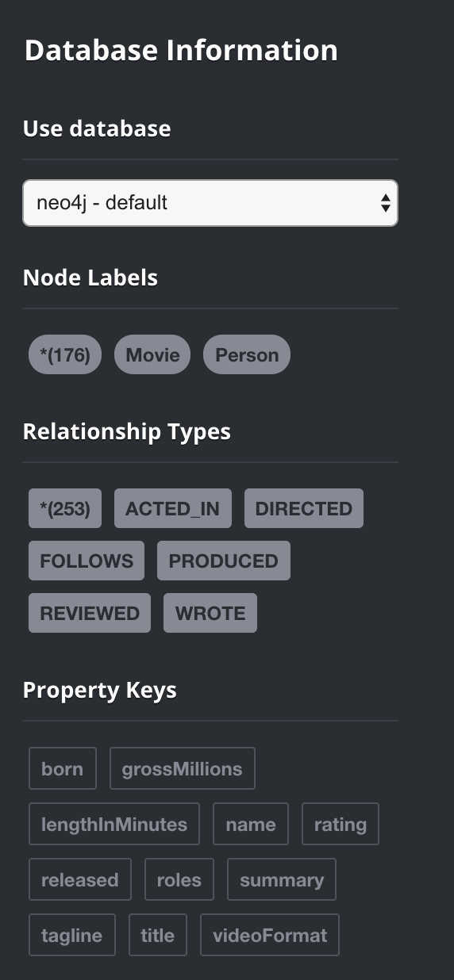
Task: Select the *(176) all nodes label
Action: coord(65,354)
